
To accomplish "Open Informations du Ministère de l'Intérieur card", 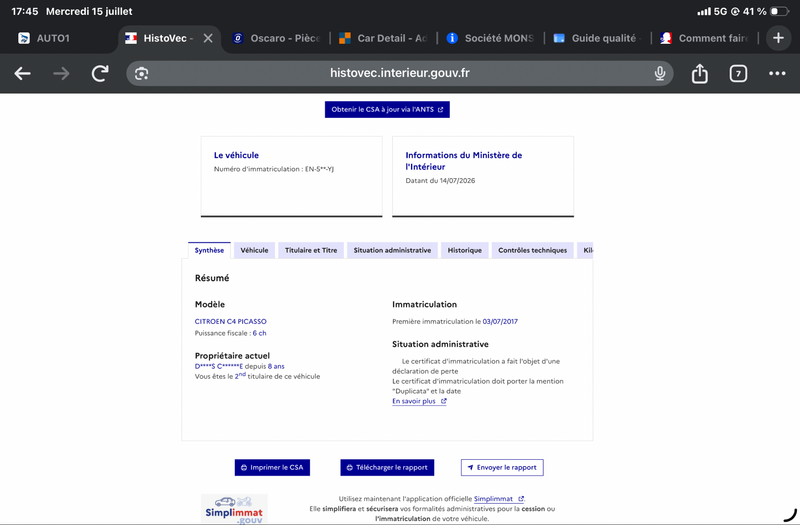I will [483, 176].
